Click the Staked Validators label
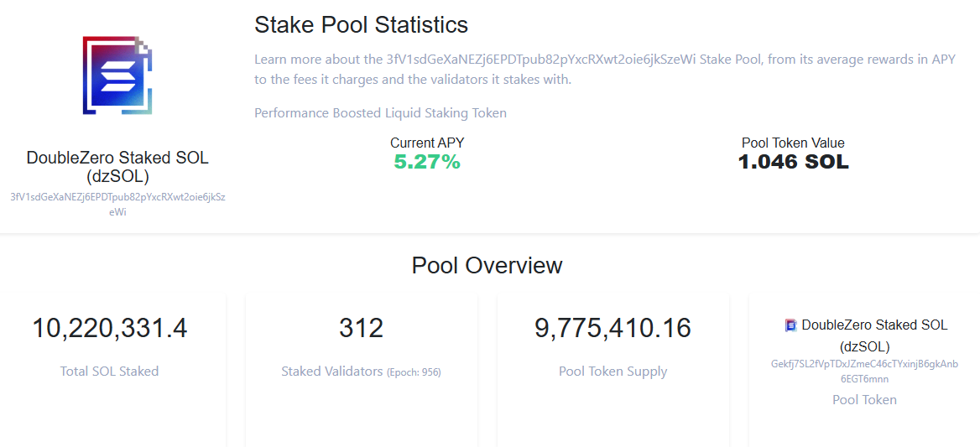This screenshot has height=447, width=980. [332, 371]
